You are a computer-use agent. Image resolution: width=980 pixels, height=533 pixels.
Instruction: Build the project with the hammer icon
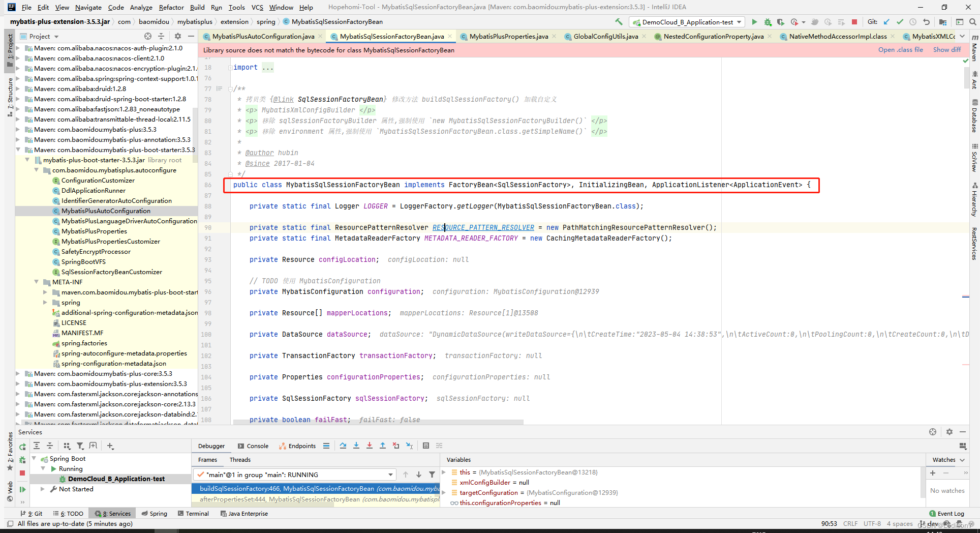tap(619, 22)
